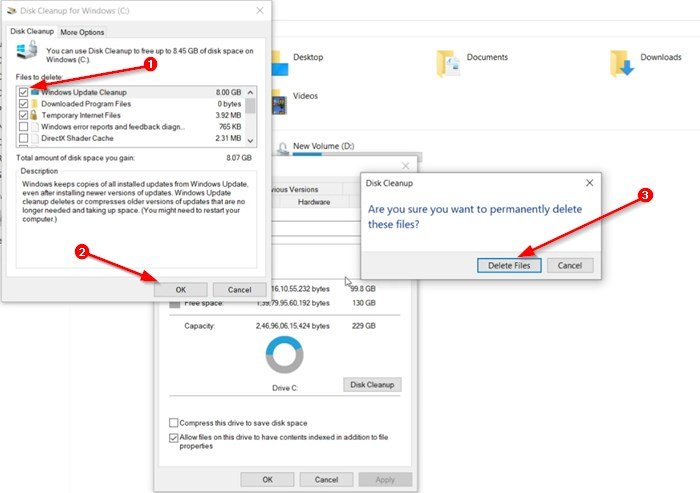Click the Files to delete scrollbar thumb
This screenshot has width=700, height=493.
[x=250, y=106]
